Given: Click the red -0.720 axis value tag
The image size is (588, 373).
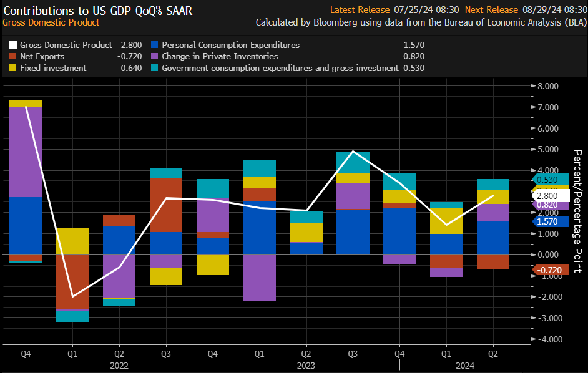Looking at the screenshot, I should pyautogui.click(x=550, y=269).
